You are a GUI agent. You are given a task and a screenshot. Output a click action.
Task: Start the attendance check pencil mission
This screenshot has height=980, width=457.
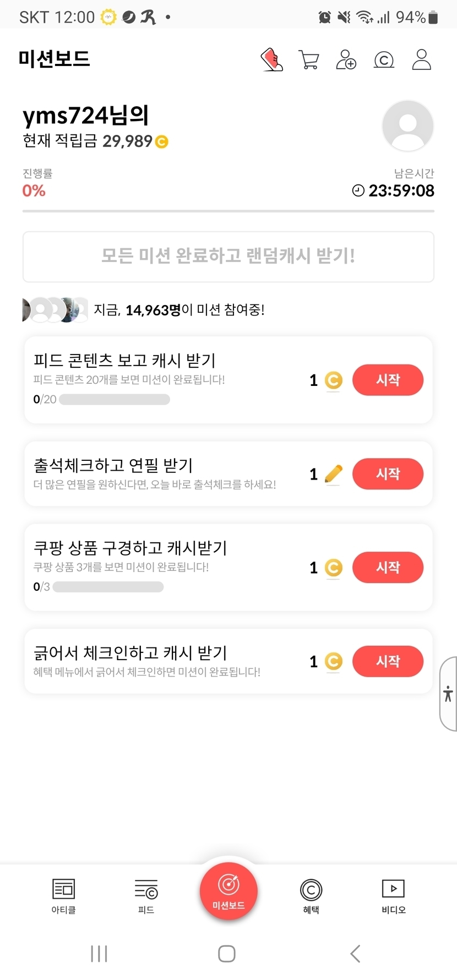tap(388, 473)
